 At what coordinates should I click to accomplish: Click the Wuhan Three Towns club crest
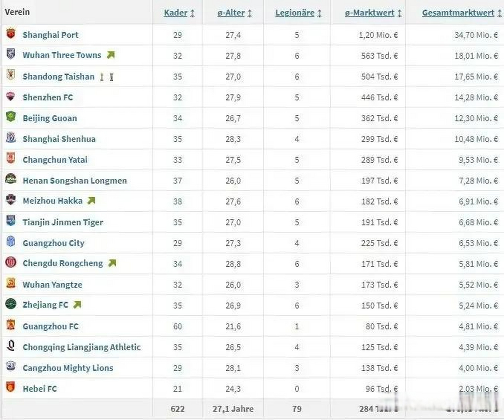[x=11, y=54]
